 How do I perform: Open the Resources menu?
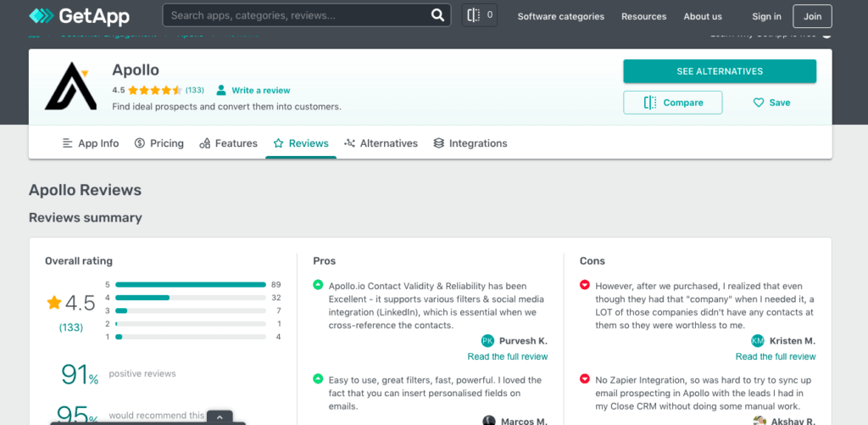pos(644,16)
